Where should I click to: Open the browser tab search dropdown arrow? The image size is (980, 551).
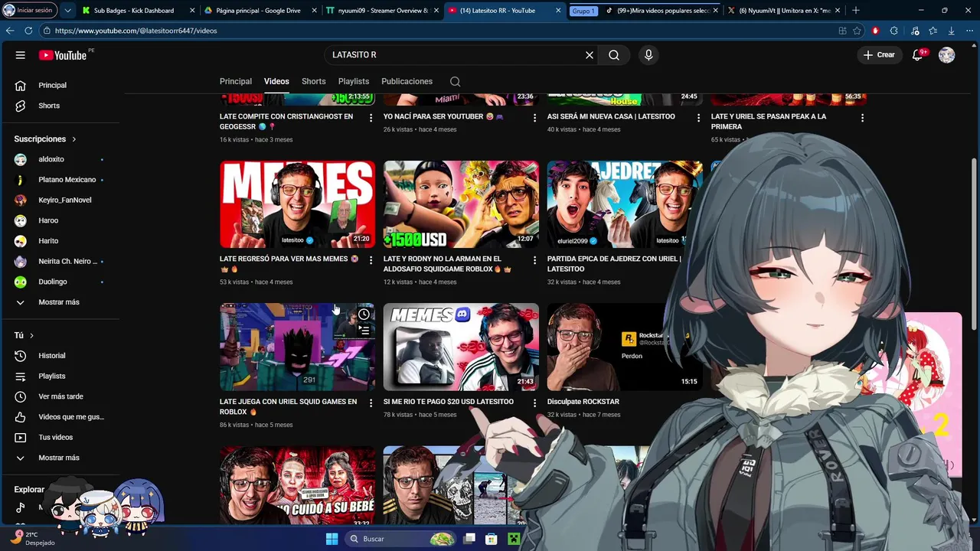point(68,11)
